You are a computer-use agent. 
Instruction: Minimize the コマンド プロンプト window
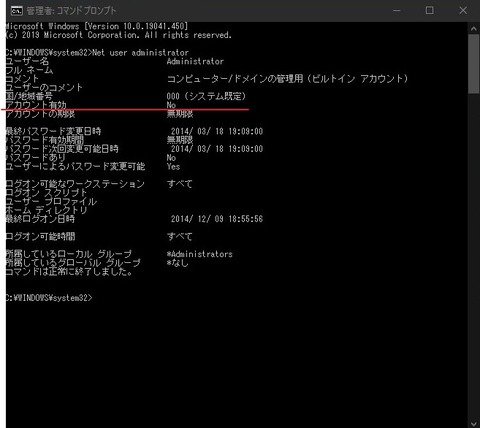coord(397,11)
